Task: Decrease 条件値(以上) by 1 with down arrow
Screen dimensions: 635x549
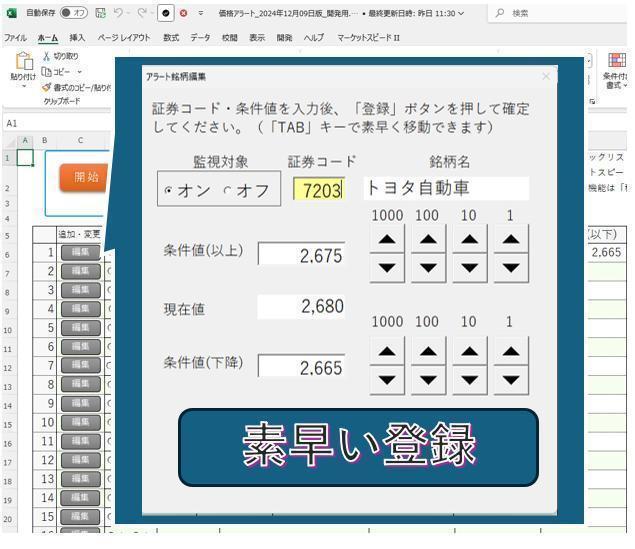Action: pos(511,268)
